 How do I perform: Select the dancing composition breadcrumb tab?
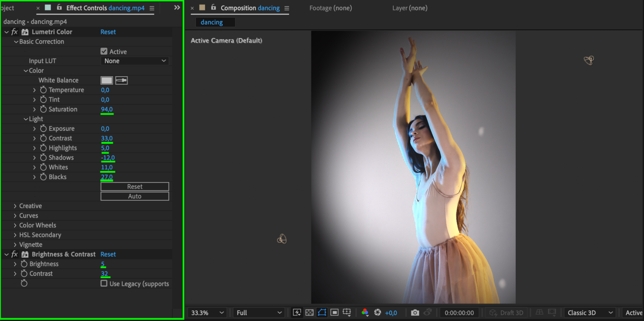click(212, 22)
